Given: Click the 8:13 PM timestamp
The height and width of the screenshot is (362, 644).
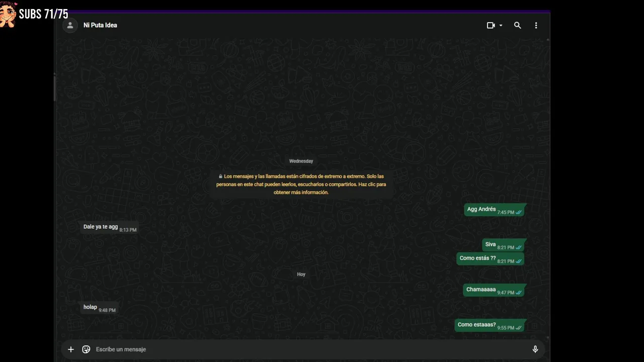Looking at the screenshot, I should (x=128, y=230).
